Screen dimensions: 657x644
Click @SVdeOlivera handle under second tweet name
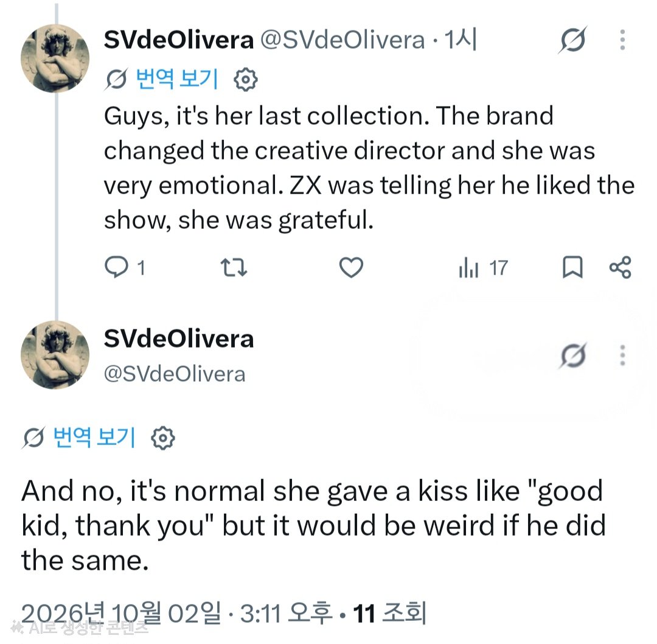[175, 374]
